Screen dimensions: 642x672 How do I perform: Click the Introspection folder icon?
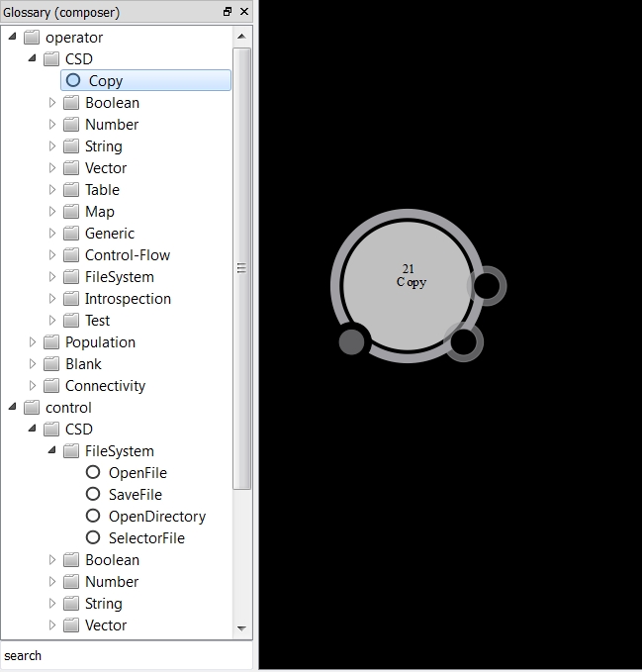pos(71,298)
